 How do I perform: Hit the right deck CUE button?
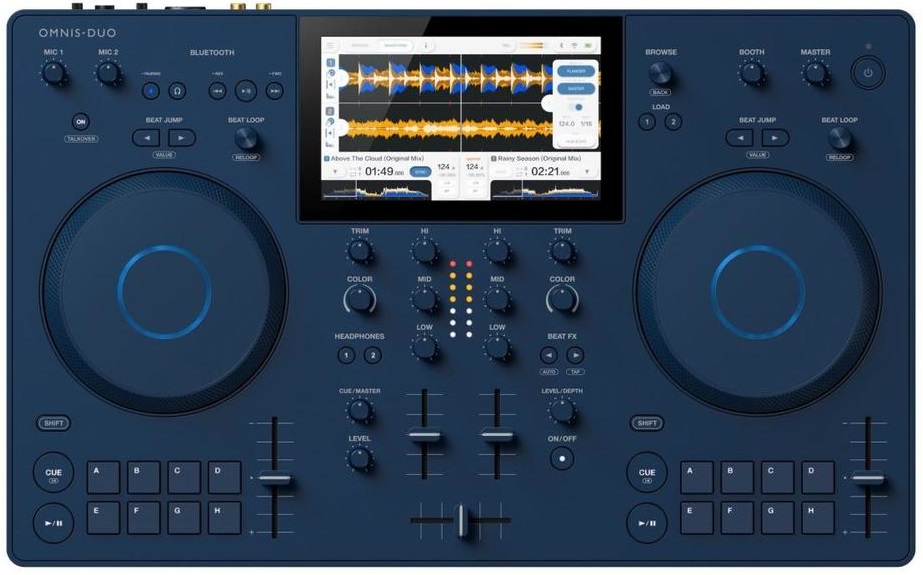pyautogui.click(x=647, y=473)
